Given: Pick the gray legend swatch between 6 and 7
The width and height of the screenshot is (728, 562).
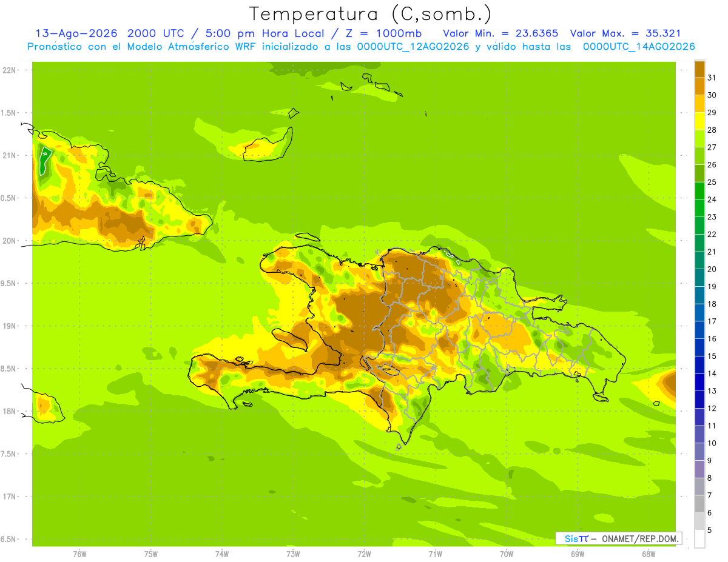Looking at the screenshot, I should 699,504.
